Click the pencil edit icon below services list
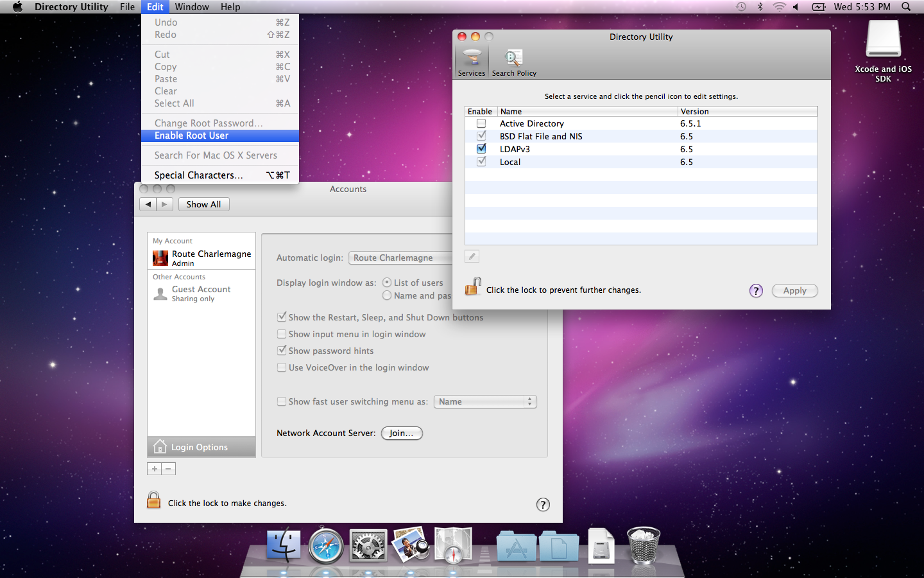Image resolution: width=924 pixels, height=578 pixels. click(x=472, y=256)
